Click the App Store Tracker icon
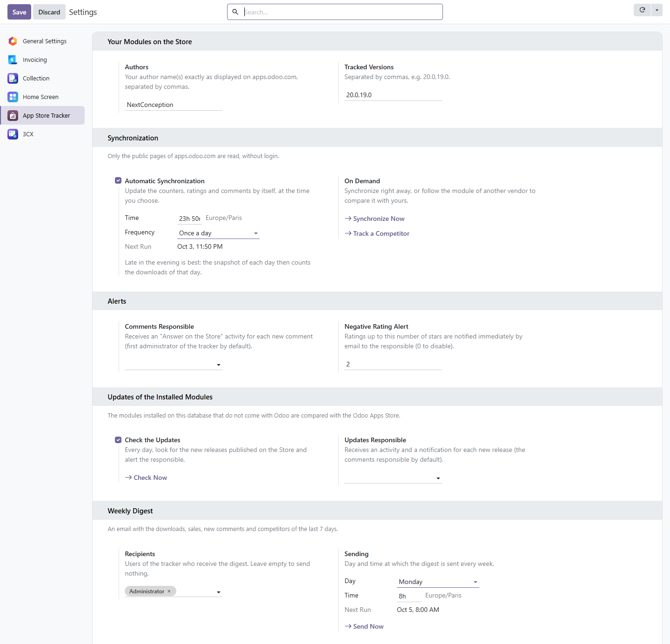This screenshot has width=670, height=644. click(13, 116)
